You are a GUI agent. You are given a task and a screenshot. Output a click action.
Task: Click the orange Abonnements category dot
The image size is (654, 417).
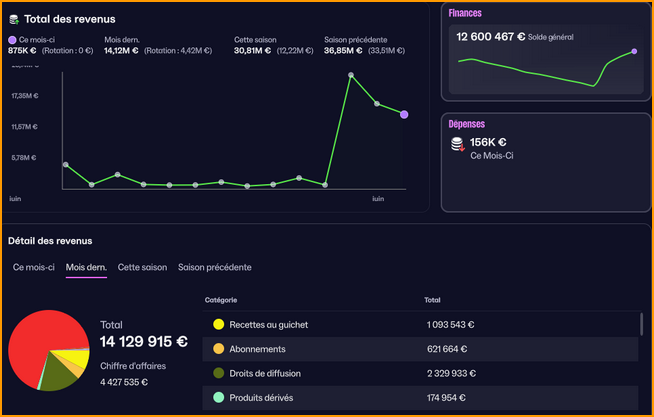[218, 349]
